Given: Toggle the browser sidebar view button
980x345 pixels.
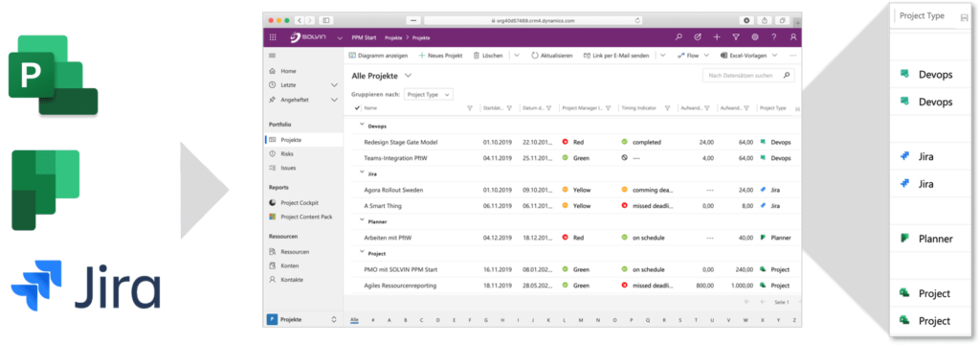Looking at the screenshot, I should pyautogui.click(x=326, y=21).
